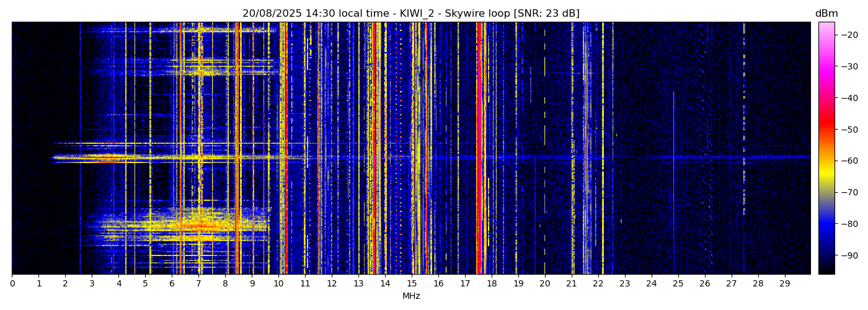This screenshot has height=310, width=868.
Task: Click the bright vertical band near 13.6 MHz
Action: (x=374, y=149)
